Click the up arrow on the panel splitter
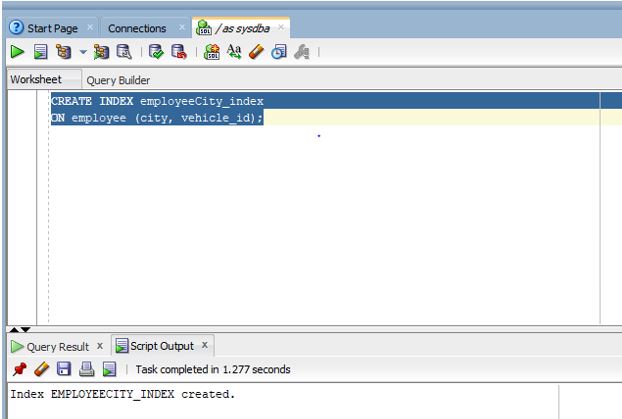 14,329
